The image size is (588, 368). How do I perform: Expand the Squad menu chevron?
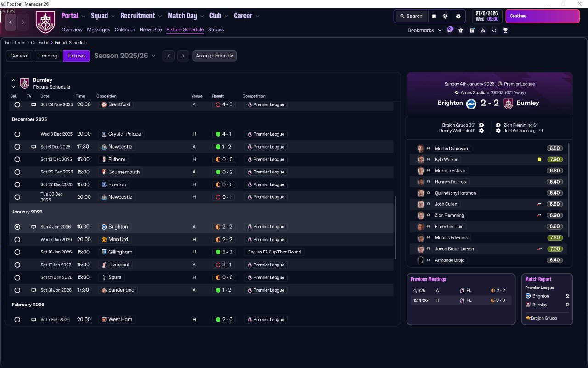113,16
